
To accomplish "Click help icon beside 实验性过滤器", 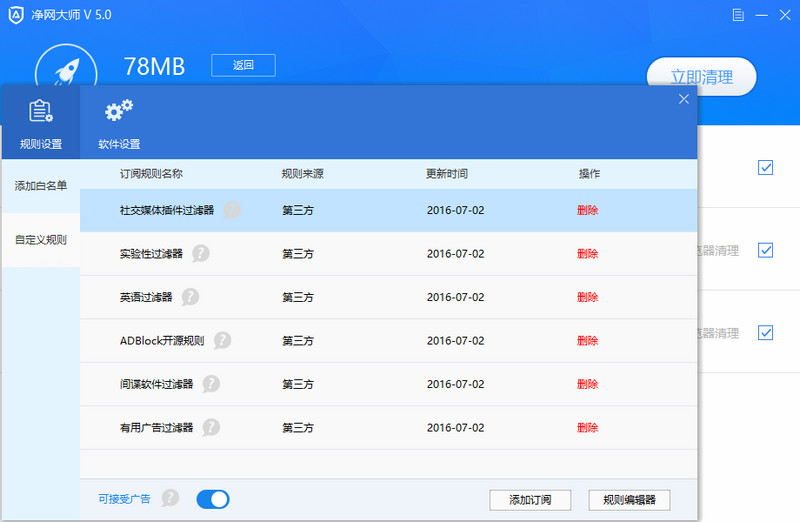I will click(x=201, y=254).
